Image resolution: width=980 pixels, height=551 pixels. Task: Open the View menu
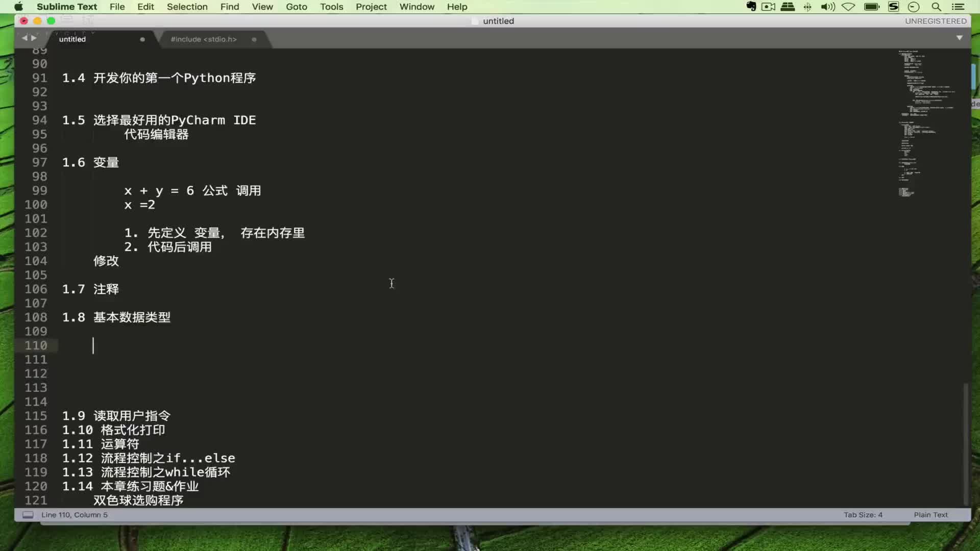pyautogui.click(x=262, y=7)
